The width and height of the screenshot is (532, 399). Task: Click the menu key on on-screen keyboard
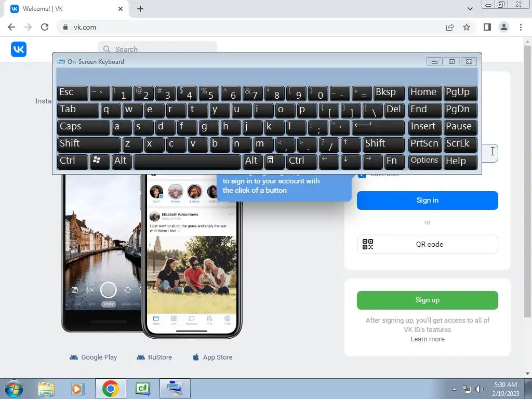pyautogui.click(x=274, y=162)
